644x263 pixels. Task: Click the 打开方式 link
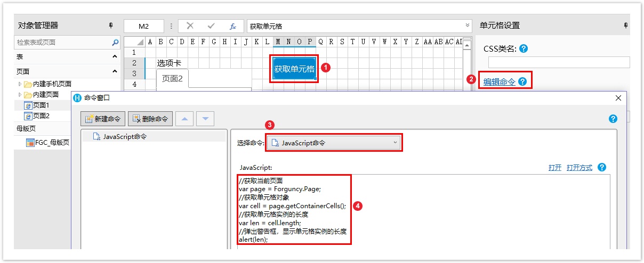tap(579, 167)
